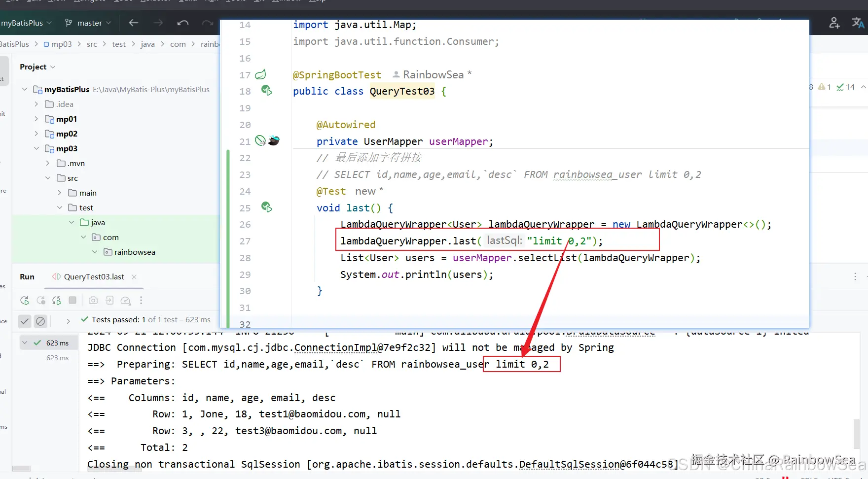Navigate back with the left arrow
Image resolution: width=868 pixels, height=479 pixels.
tap(134, 23)
